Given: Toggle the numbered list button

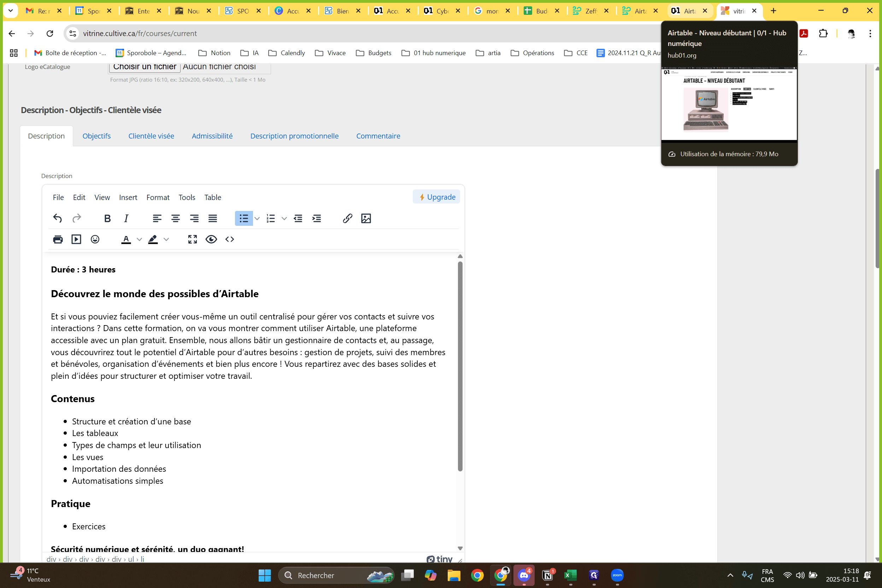Looking at the screenshot, I should pos(271,218).
